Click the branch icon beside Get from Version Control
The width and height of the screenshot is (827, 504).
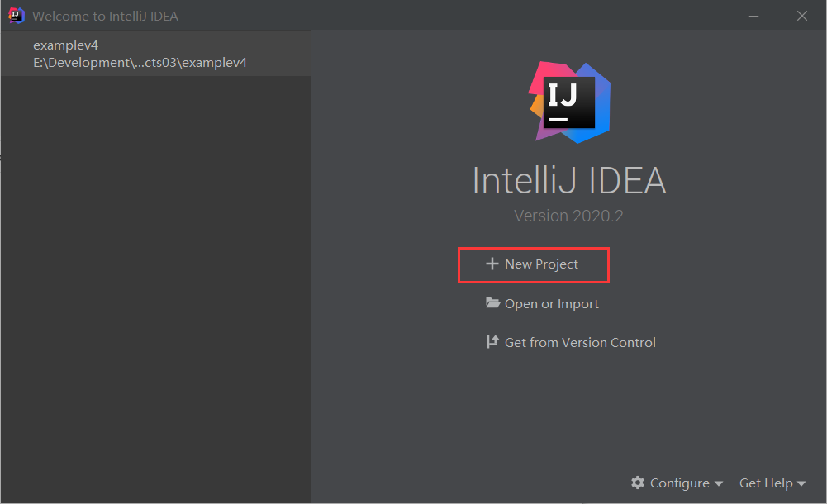coord(492,341)
